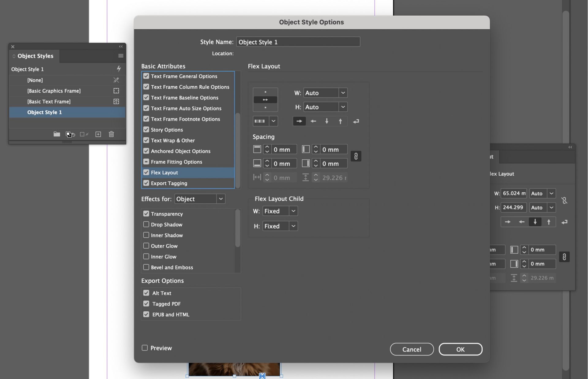Open the Effects for Object dropdown
588x379 pixels.
point(221,199)
